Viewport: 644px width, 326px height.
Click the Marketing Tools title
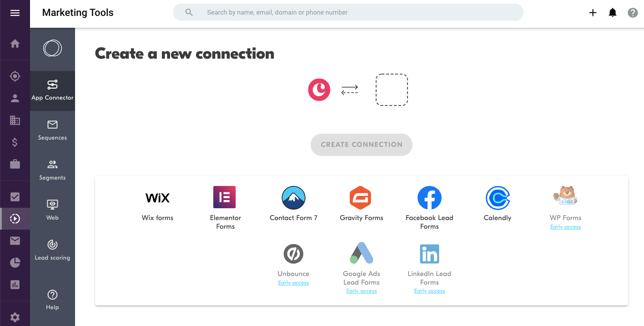tap(78, 13)
